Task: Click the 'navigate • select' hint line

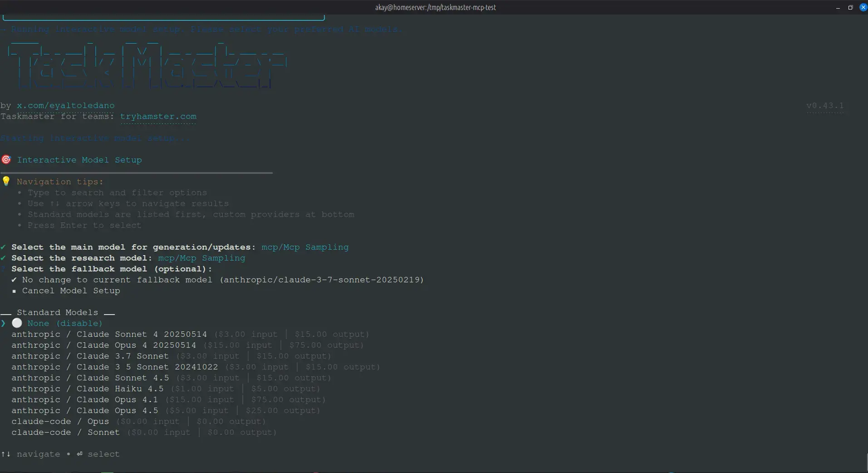Action: [60, 454]
